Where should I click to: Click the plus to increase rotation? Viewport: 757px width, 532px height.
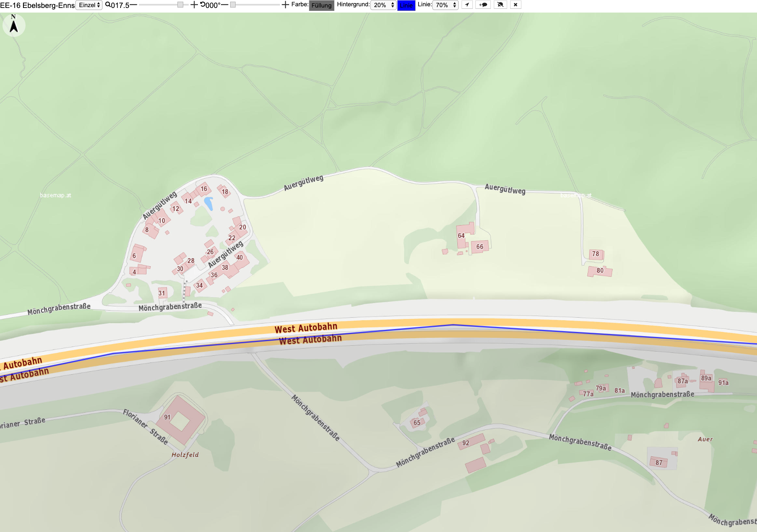[285, 5]
